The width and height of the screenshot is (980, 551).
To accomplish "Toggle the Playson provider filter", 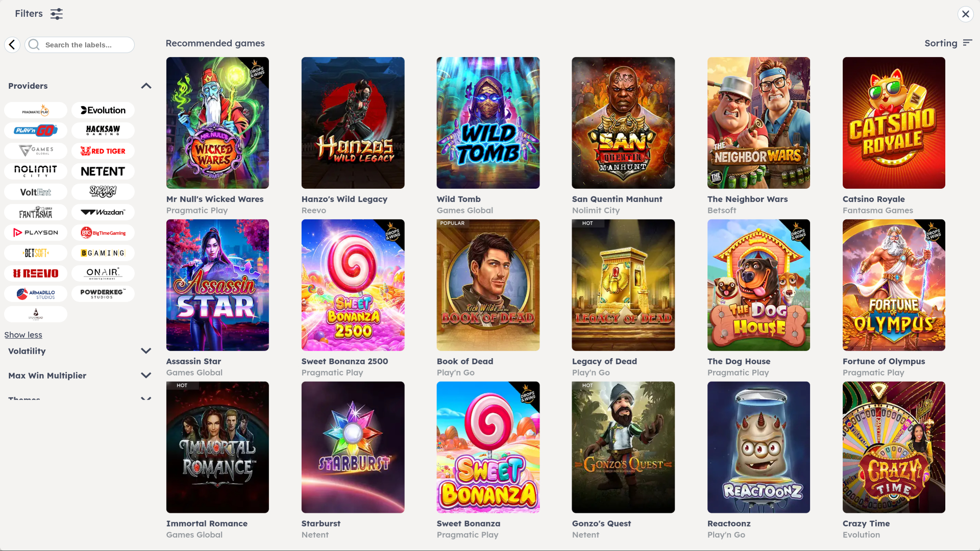I will click(x=36, y=233).
